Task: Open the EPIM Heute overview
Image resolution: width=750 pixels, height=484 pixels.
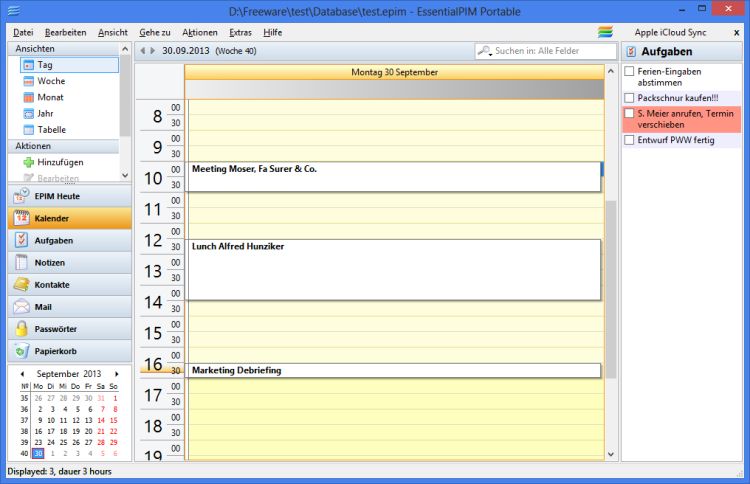Action: [66, 197]
